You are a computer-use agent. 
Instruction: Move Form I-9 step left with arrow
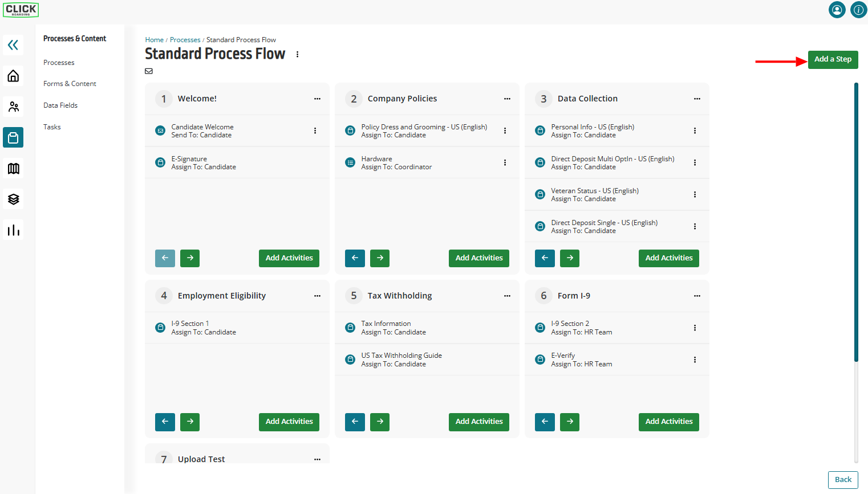click(545, 422)
